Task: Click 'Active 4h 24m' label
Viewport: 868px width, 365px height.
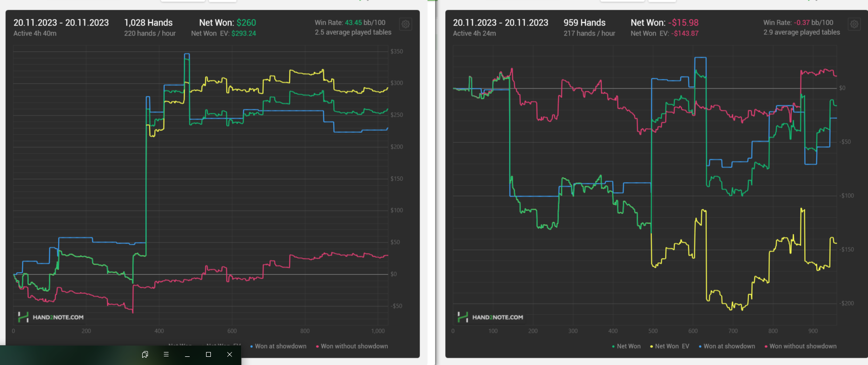Action: click(x=475, y=33)
